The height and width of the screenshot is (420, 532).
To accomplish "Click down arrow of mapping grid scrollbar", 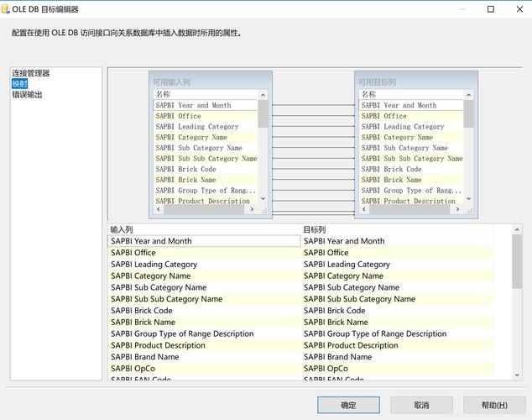I will click(517, 375).
